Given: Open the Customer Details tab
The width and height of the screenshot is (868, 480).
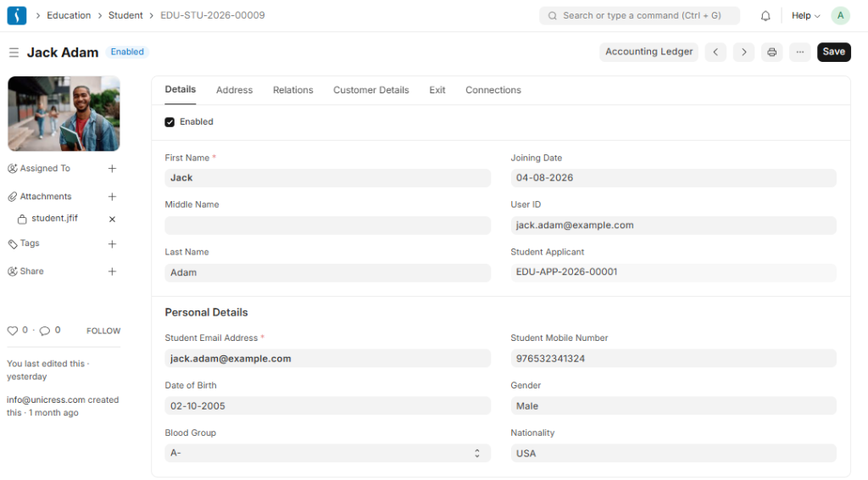Looking at the screenshot, I should coord(371,90).
